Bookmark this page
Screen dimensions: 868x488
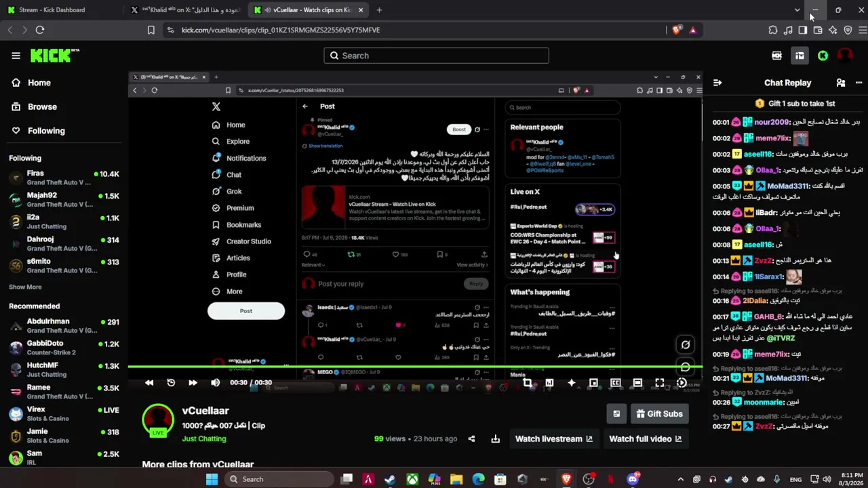coord(151,30)
